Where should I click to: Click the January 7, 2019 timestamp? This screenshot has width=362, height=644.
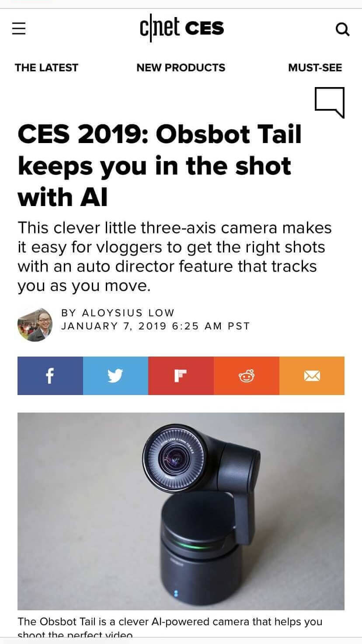click(155, 326)
